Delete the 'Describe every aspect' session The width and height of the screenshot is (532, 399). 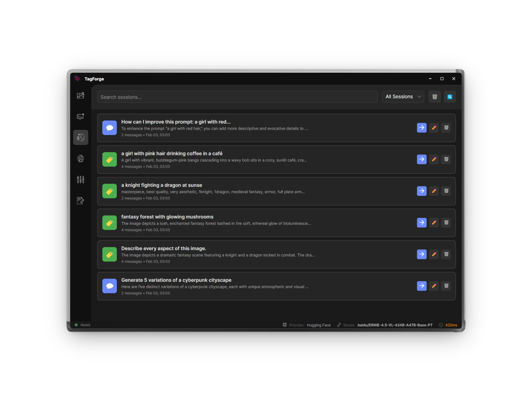446,254
